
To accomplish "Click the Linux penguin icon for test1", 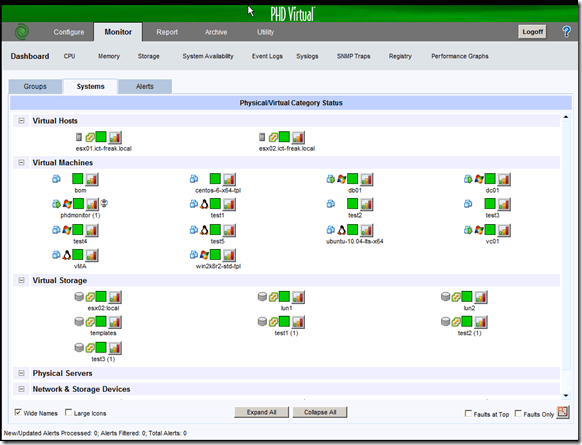I will [204, 204].
